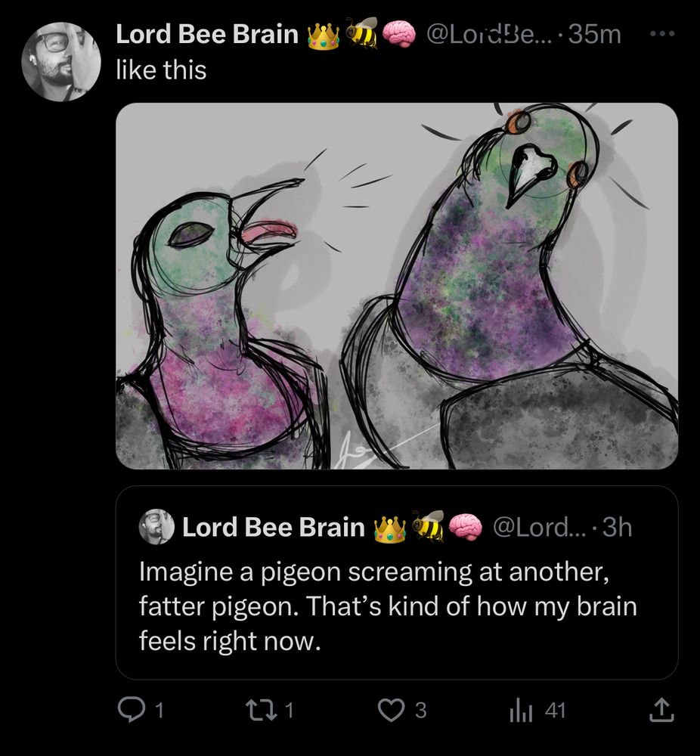Click the like count number 3
Image resolution: width=700 pixels, height=756 pixels.
(421, 711)
